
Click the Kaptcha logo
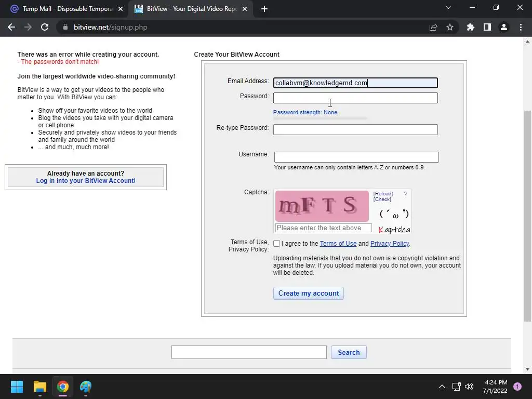[394, 230]
